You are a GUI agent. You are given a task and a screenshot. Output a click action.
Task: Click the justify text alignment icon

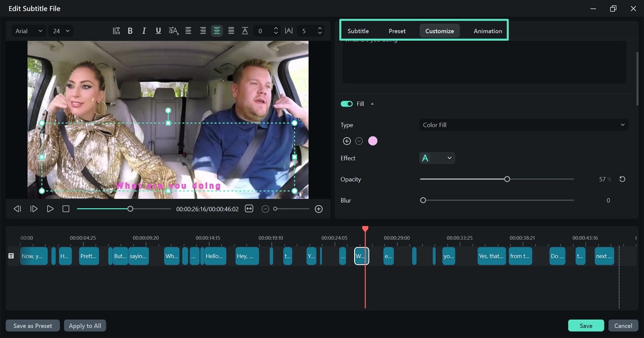[231, 30]
